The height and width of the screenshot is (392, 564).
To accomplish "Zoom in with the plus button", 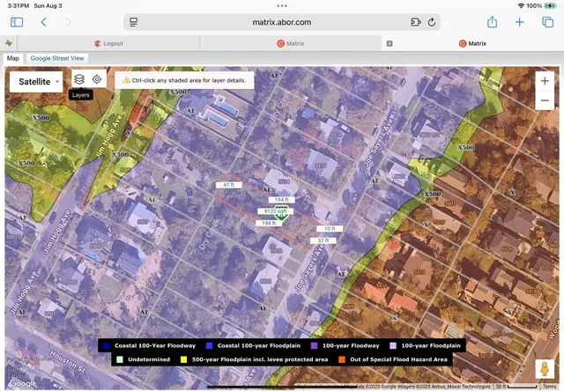I will click(545, 81).
